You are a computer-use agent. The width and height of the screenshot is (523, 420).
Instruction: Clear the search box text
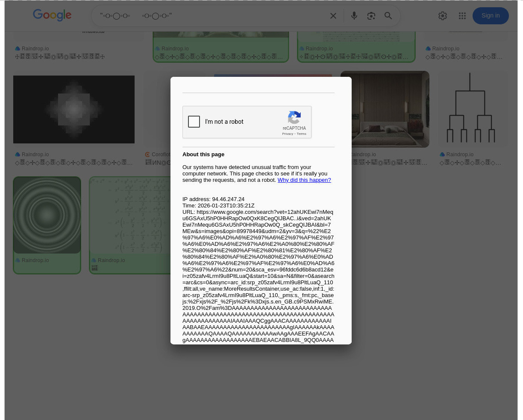(x=333, y=16)
